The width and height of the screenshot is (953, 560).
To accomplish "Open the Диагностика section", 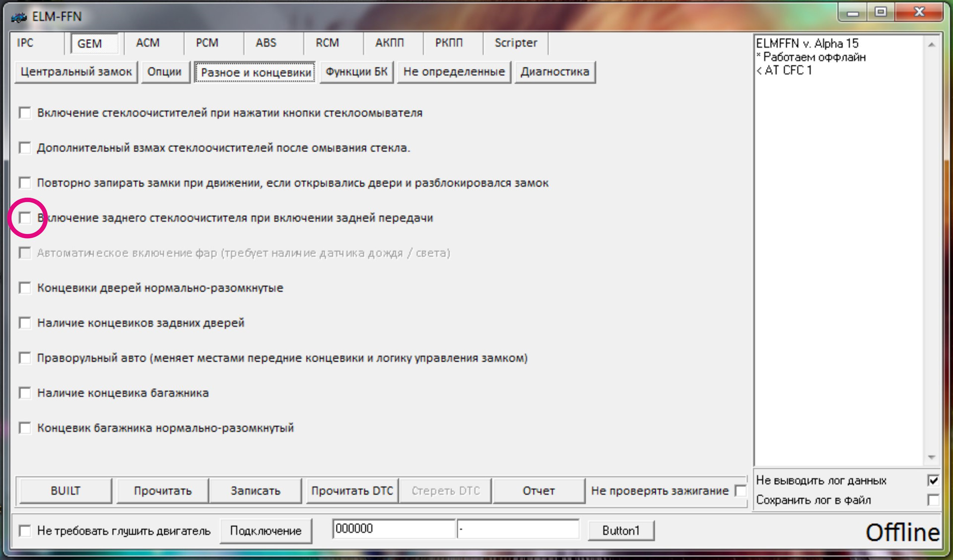I will click(x=554, y=71).
